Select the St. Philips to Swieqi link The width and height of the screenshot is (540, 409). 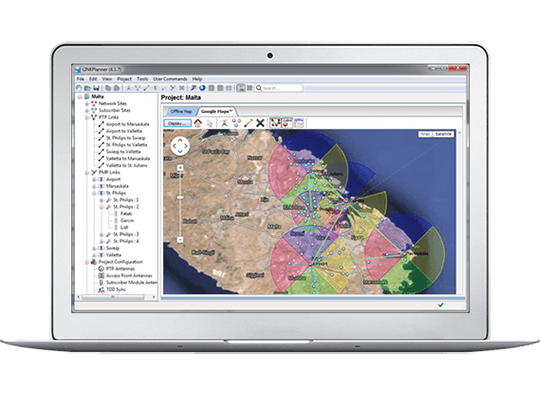126,138
